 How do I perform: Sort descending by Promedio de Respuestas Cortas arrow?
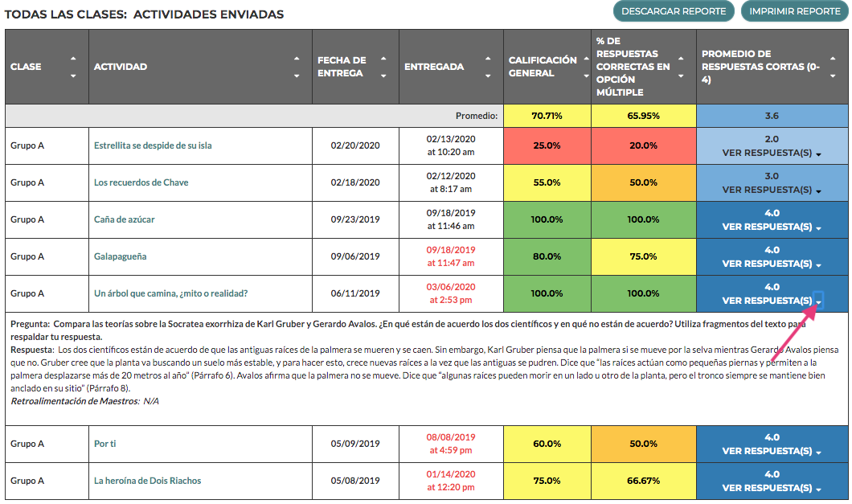click(x=833, y=76)
